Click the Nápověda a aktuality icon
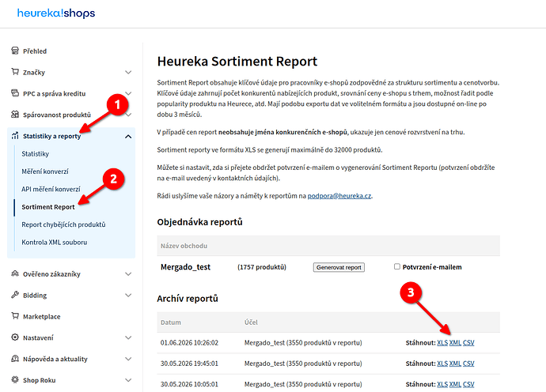546x392 pixels. tap(15, 359)
